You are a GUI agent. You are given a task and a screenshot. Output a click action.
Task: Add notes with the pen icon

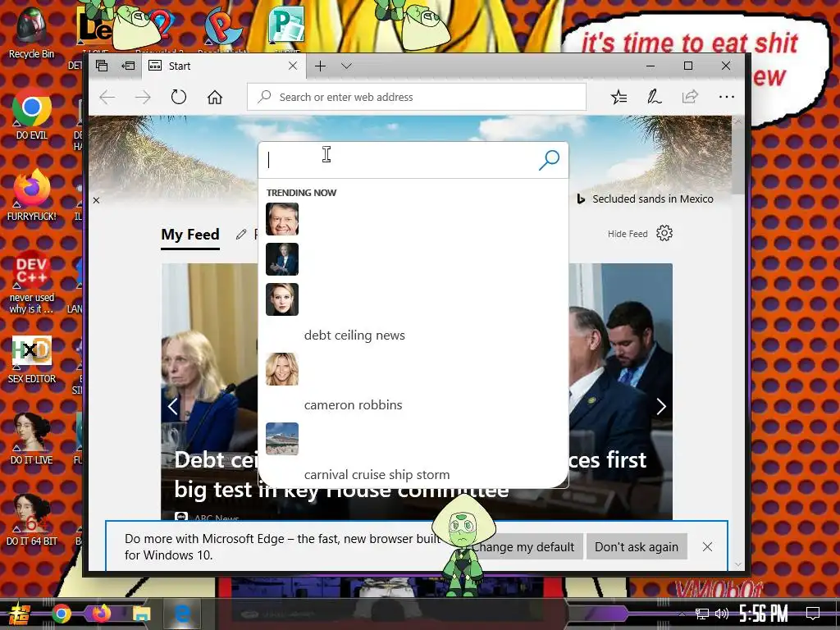click(654, 97)
